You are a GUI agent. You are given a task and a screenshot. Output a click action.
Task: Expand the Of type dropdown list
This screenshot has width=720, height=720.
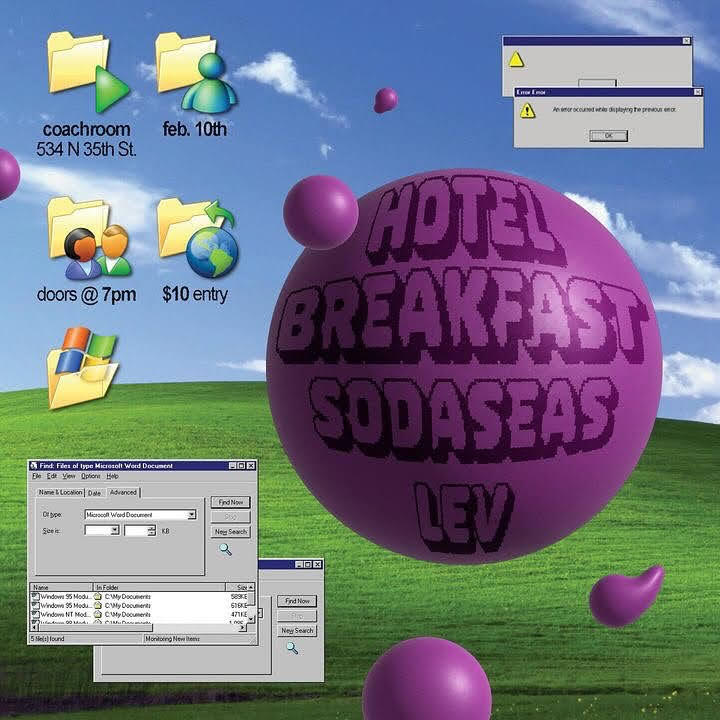point(191,514)
